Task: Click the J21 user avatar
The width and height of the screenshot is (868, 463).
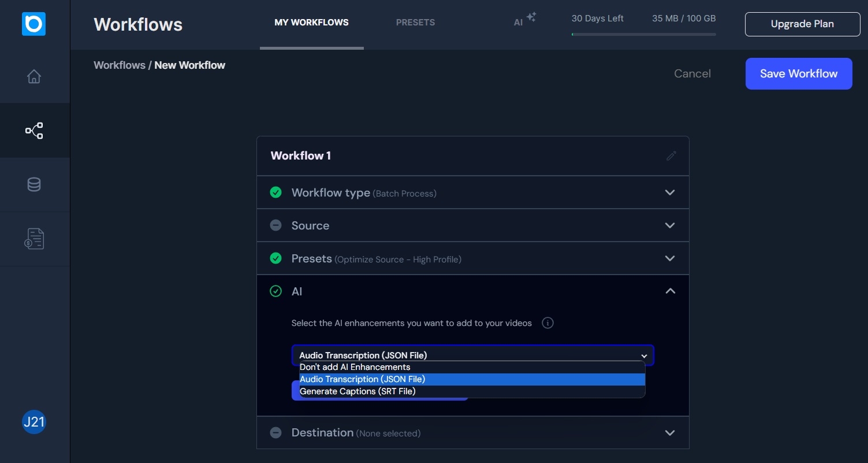Action: (33, 422)
